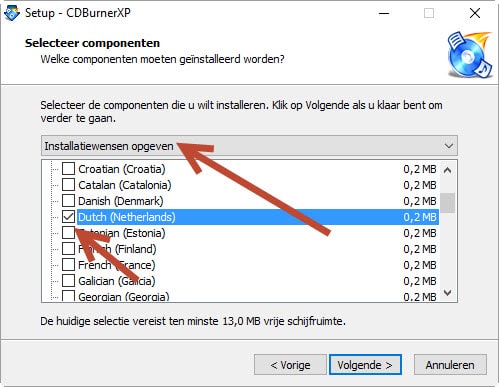Click the Volgende > button

coord(365,365)
